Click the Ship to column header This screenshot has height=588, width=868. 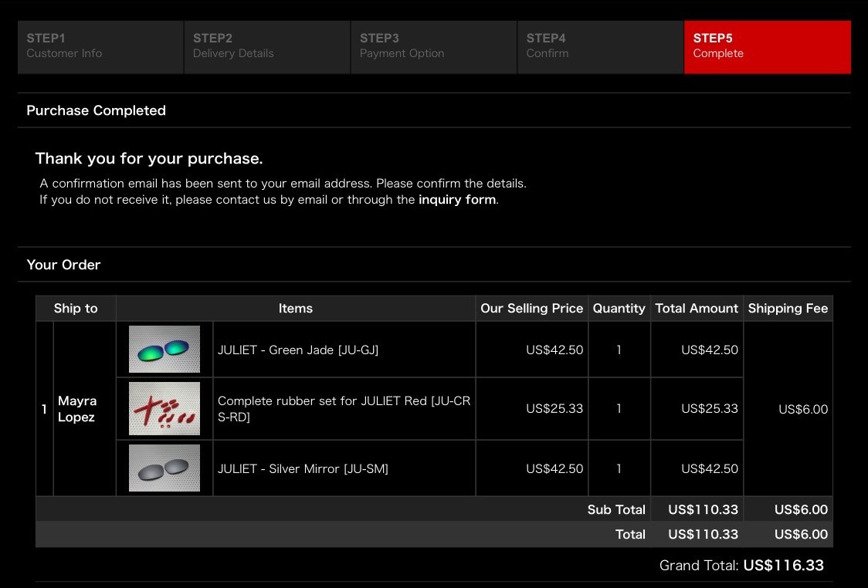76,308
